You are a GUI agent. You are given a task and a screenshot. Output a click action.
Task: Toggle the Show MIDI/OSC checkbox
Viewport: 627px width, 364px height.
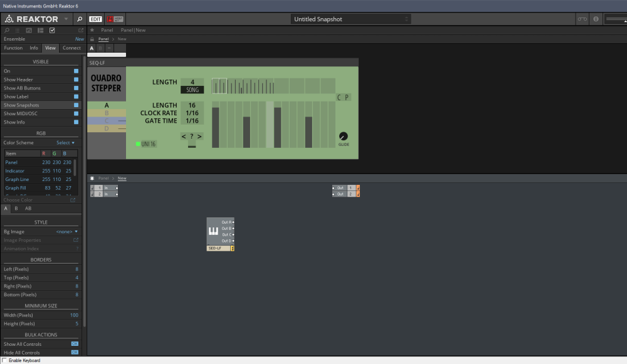coord(76,113)
